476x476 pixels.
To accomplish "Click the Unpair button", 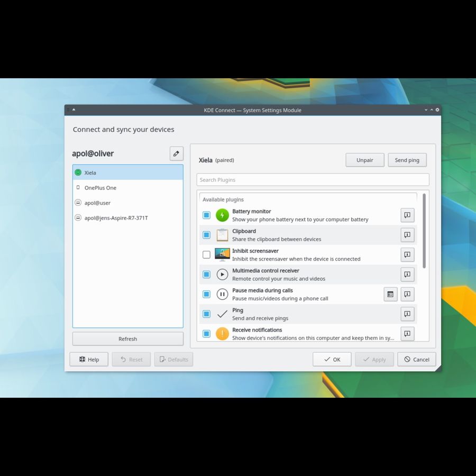I will (365, 160).
